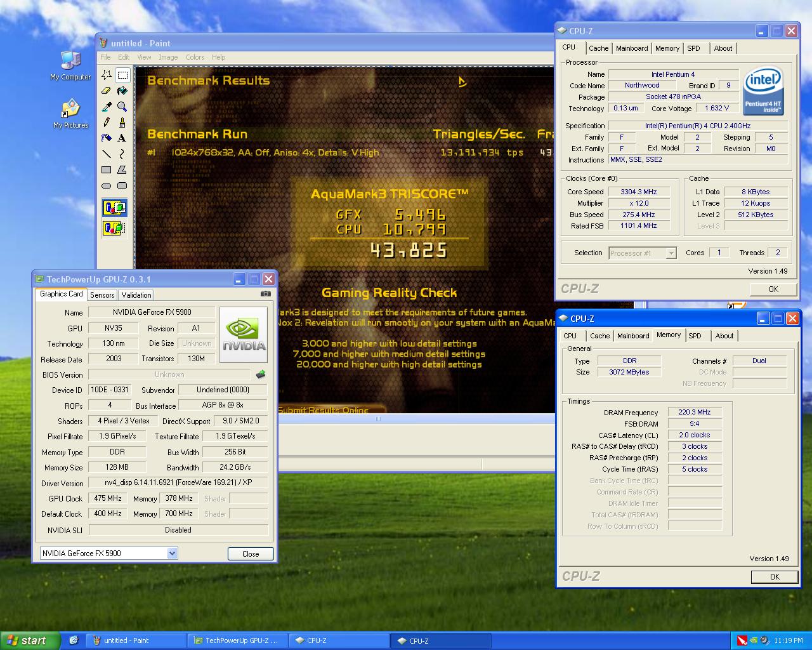Choose the Line tool in Paint

107,154
